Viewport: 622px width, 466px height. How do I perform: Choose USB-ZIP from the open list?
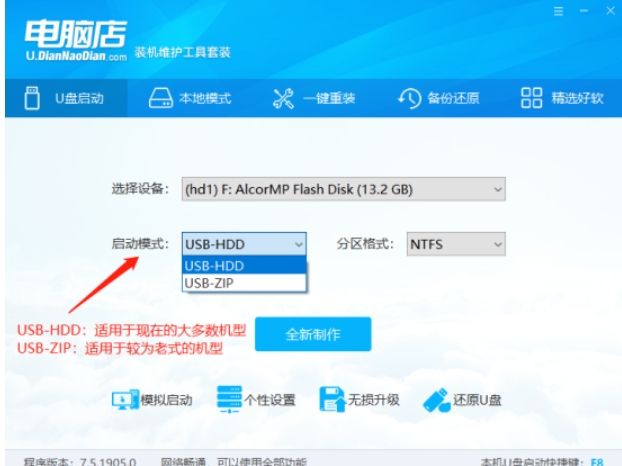[x=244, y=283]
